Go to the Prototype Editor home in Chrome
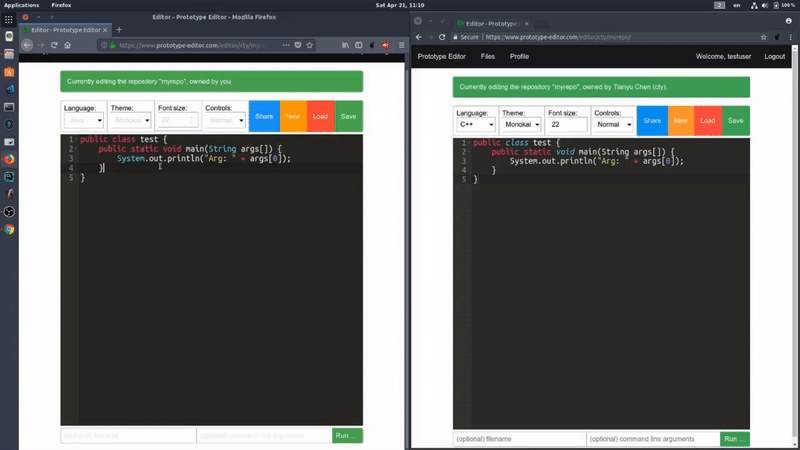 coord(441,57)
